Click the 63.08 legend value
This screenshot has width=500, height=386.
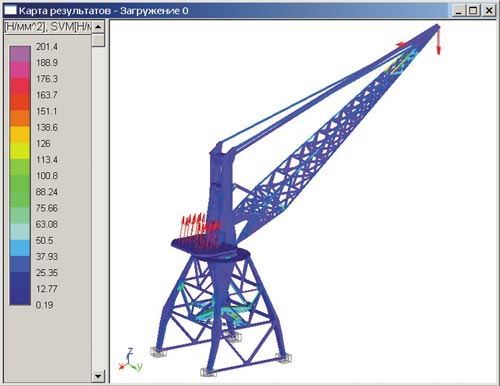click(x=47, y=224)
